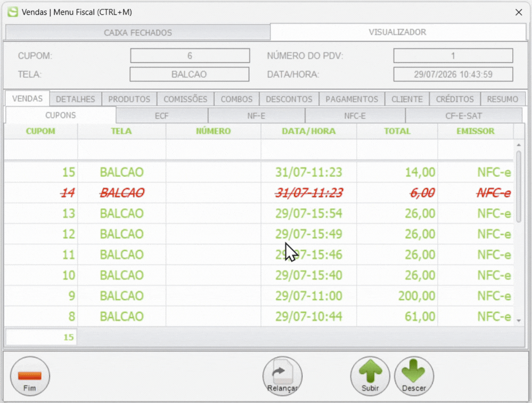Click the TELA column header
The image size is (532, 403).
121,131
